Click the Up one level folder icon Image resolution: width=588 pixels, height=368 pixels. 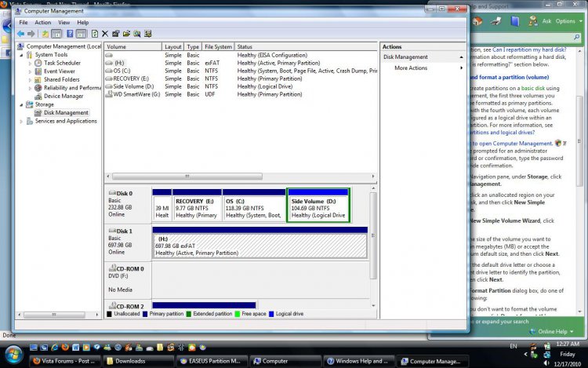coord(45,34)
